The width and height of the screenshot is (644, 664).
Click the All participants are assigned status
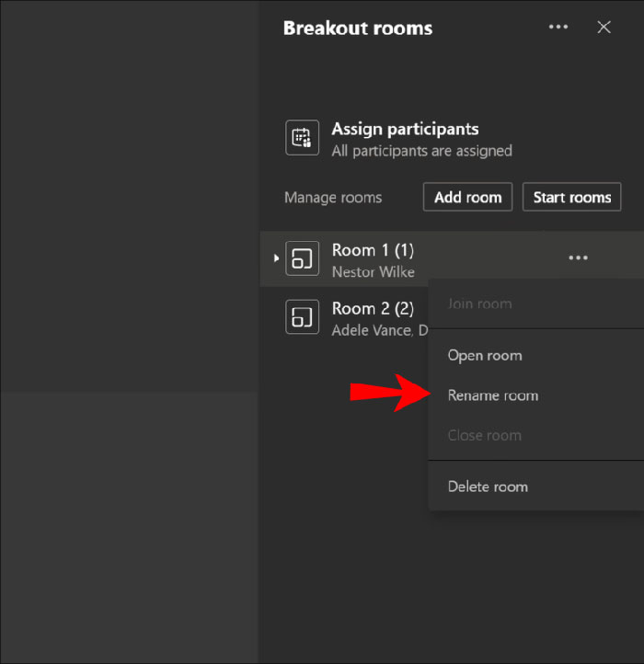tap(421, 151)
